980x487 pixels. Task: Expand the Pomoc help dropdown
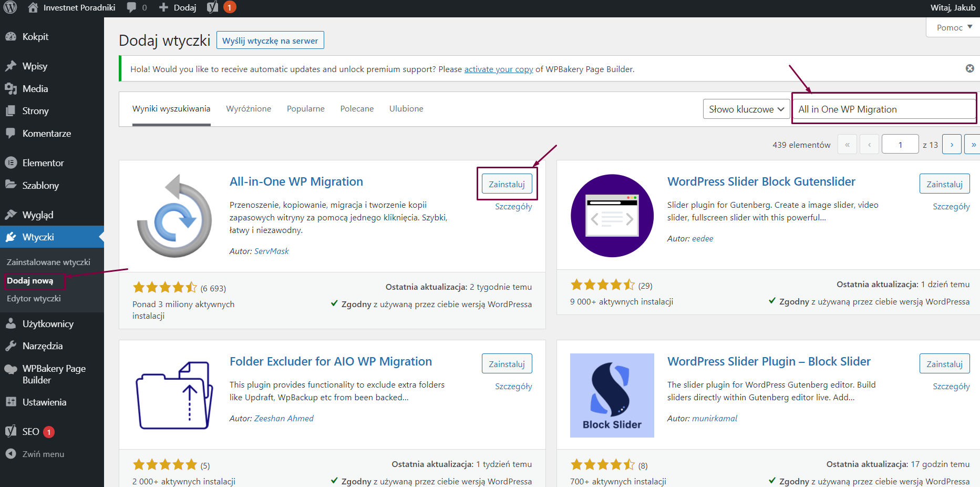pos(954,27)
